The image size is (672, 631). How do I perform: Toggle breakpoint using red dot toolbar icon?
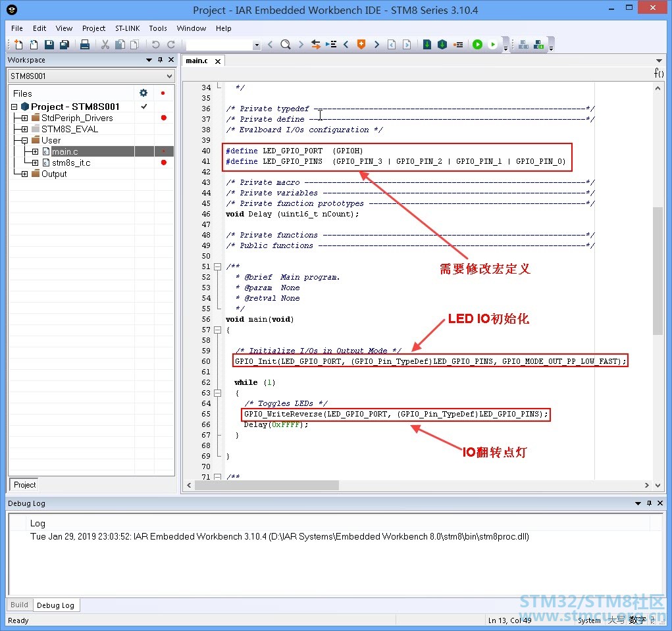pos(458,45)
